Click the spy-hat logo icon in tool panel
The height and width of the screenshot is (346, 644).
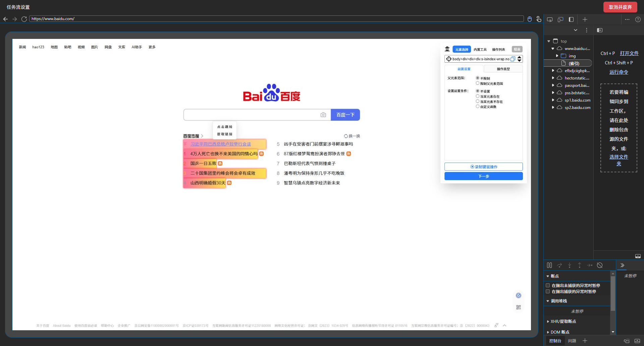pos(447,49)
